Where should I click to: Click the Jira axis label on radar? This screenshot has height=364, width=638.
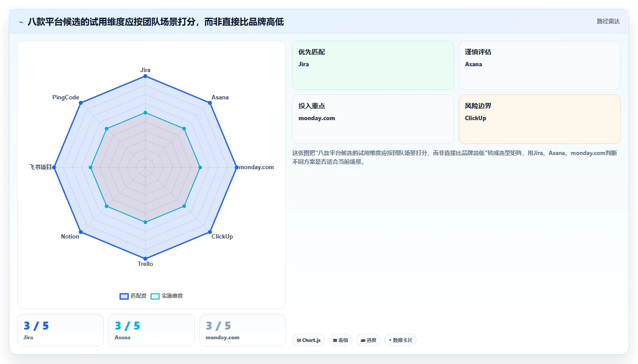coord(145,70)
